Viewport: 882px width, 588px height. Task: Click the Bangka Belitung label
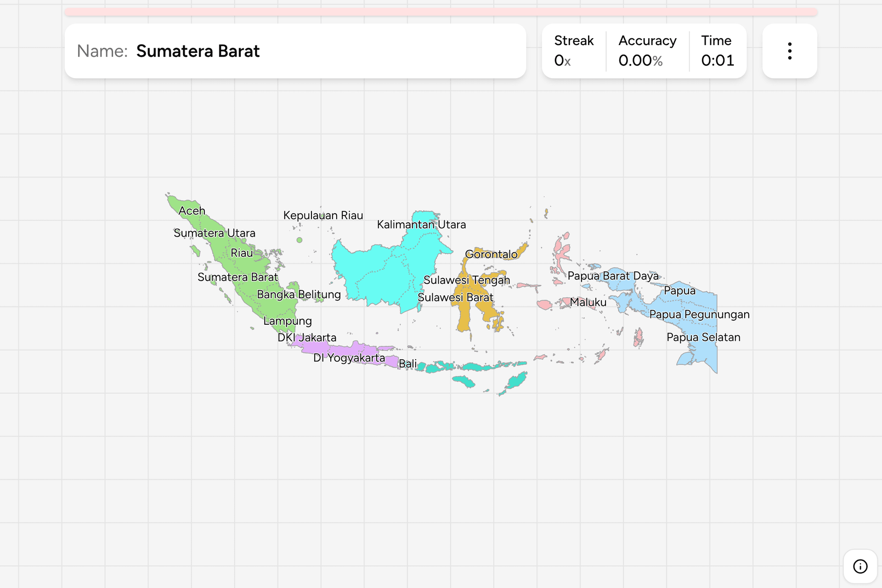(x=299, y=294)
